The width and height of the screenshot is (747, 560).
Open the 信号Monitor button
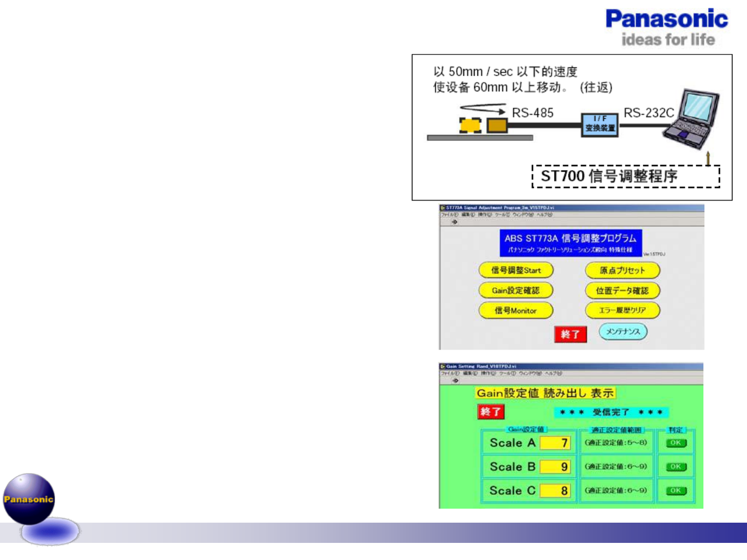click(x=516, y=311)
